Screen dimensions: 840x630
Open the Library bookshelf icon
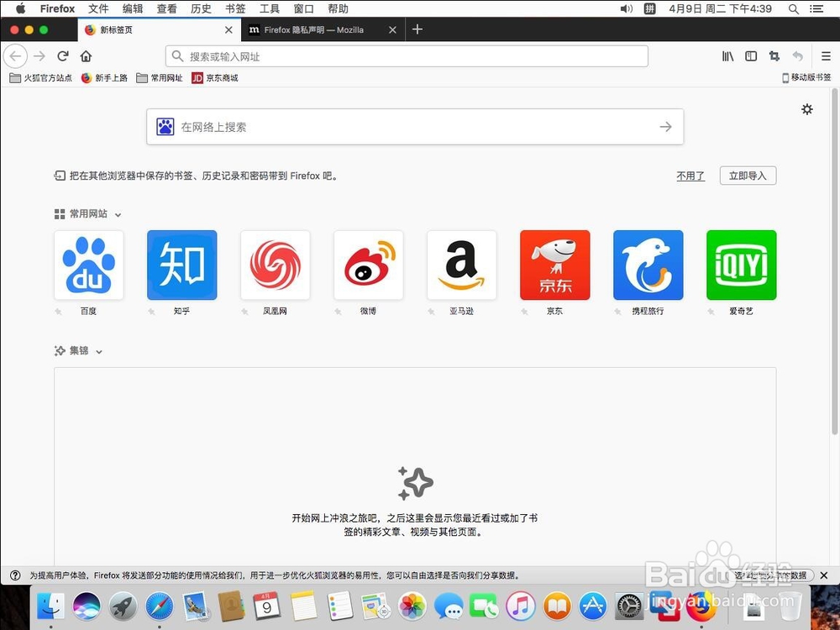coord(727,55)
